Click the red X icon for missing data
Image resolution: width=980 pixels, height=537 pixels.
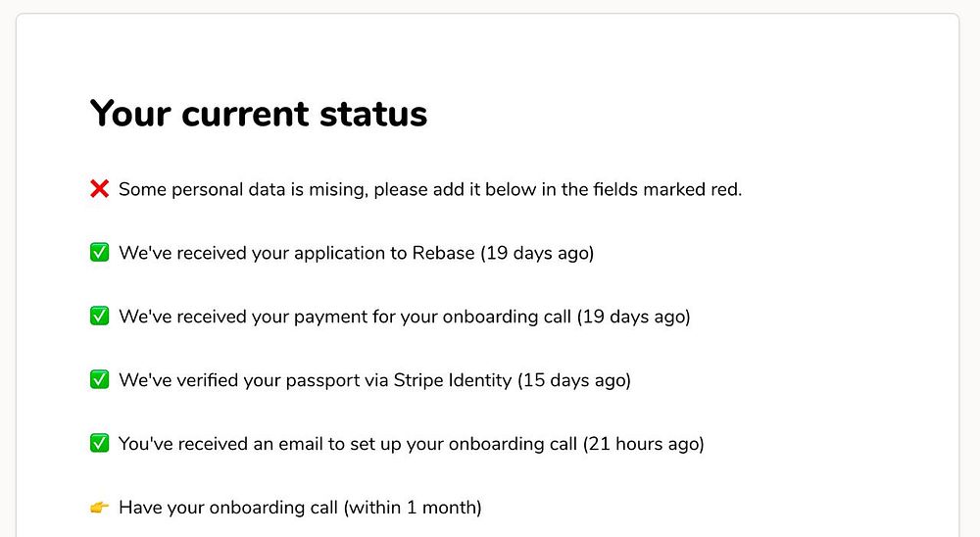click(99, 189)
